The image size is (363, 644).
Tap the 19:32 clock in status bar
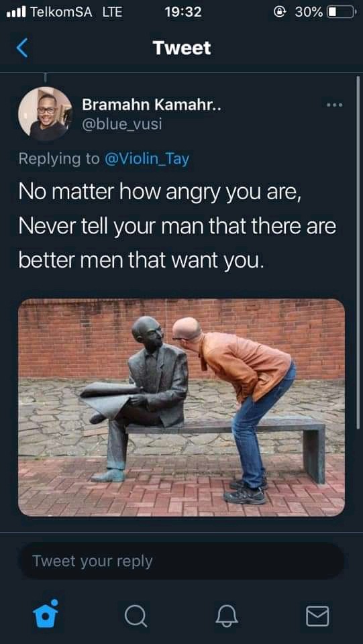click(183, 12)
